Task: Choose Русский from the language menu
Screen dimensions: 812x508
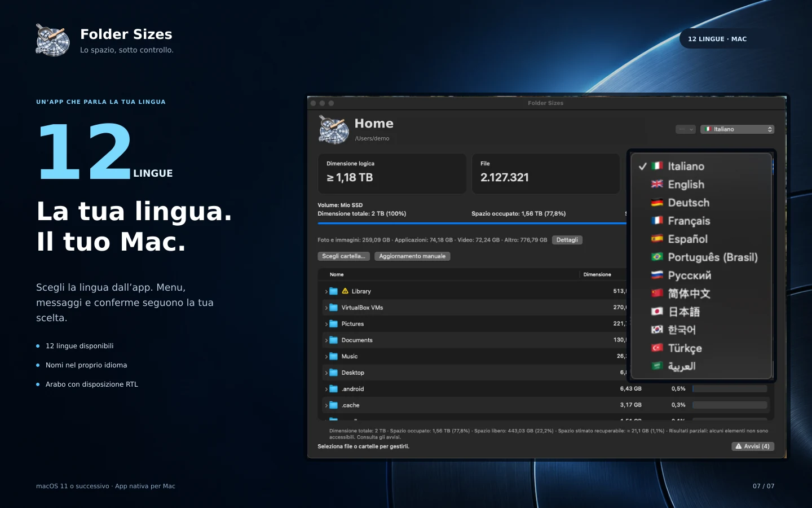Action: point(701,275)
